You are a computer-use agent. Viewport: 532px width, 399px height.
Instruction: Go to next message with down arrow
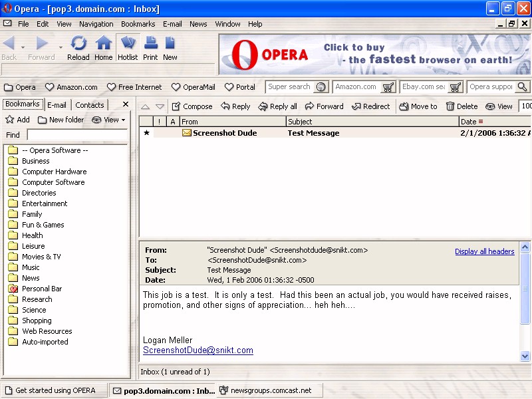(x=160, y=107)
